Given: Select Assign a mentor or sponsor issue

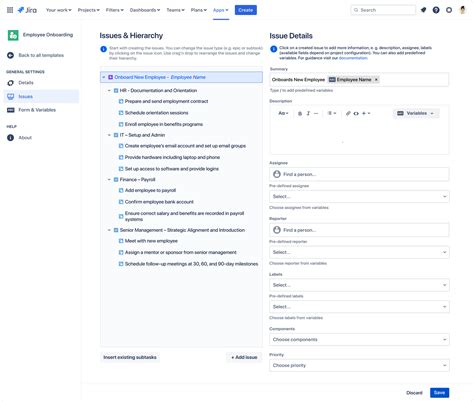Looking at the screenshot, I should 181,252.
